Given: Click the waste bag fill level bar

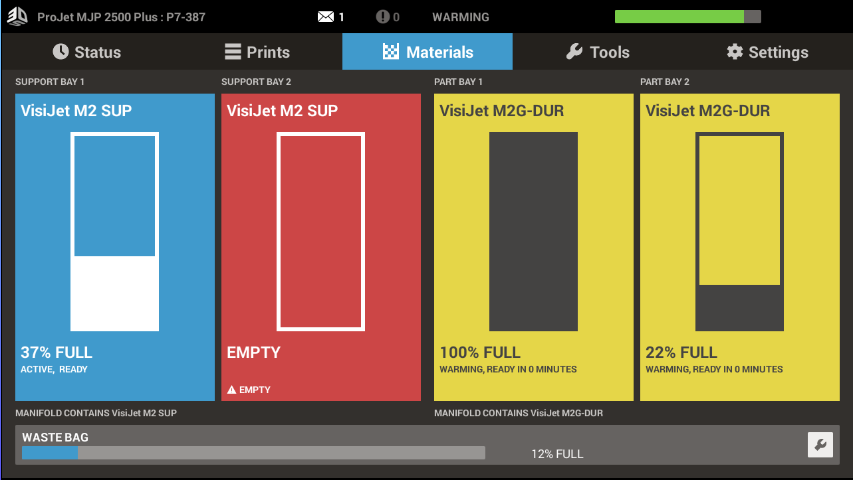Looking at the screenshot, I should [253, 453].
